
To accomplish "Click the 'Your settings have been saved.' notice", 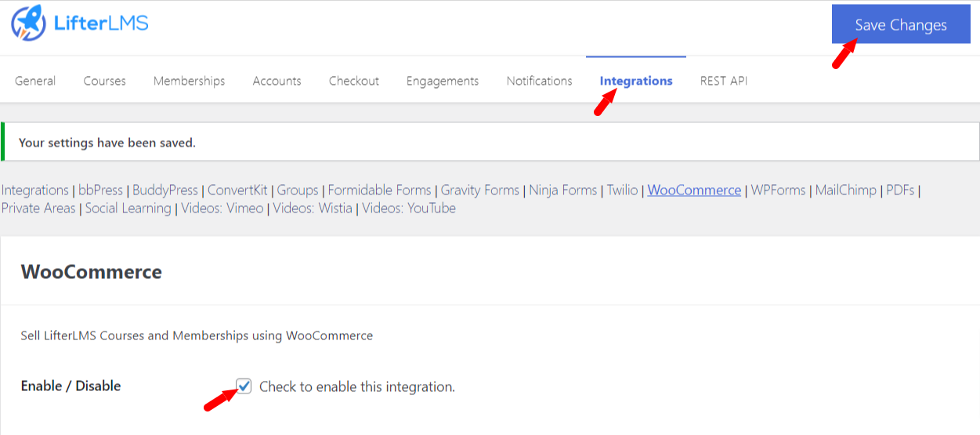I will pyautogui.click(x=490, y=142).
